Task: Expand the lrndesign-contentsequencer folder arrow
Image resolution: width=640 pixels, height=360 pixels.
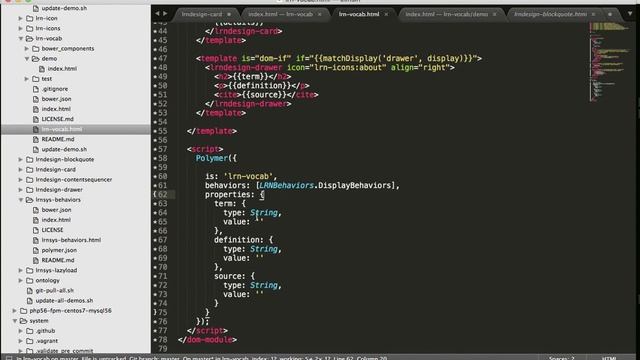Action: click(20, 180)
